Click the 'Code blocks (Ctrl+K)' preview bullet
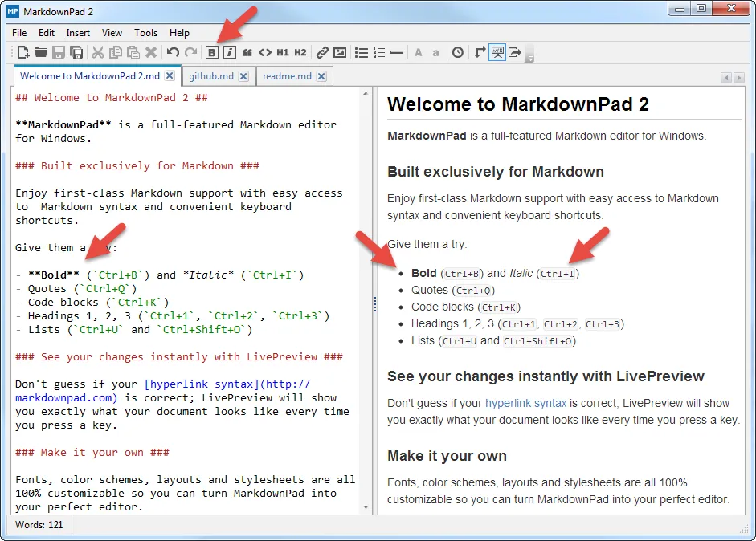The height and width of the screenshot is (541, 756). click(x=466, y=307)
